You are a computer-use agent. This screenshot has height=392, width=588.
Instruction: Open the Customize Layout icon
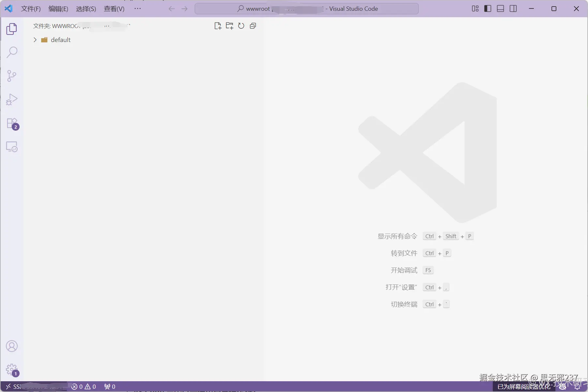pos(475,9)
